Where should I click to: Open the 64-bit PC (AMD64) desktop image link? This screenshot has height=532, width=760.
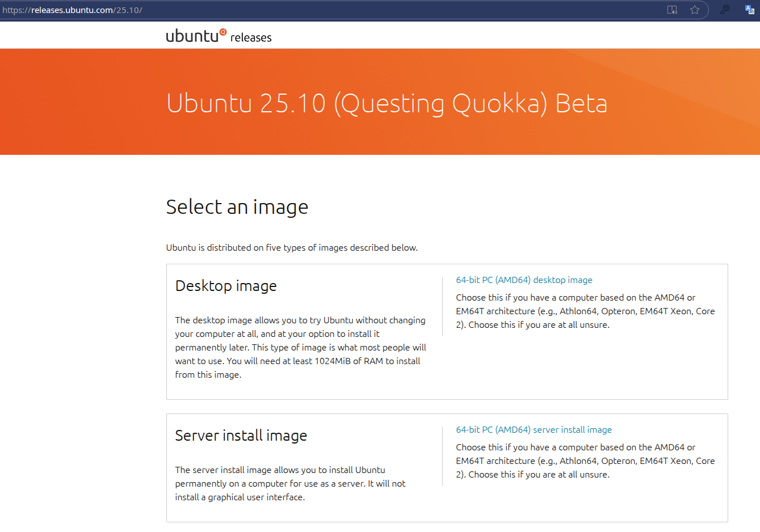[x=524, y=280]
